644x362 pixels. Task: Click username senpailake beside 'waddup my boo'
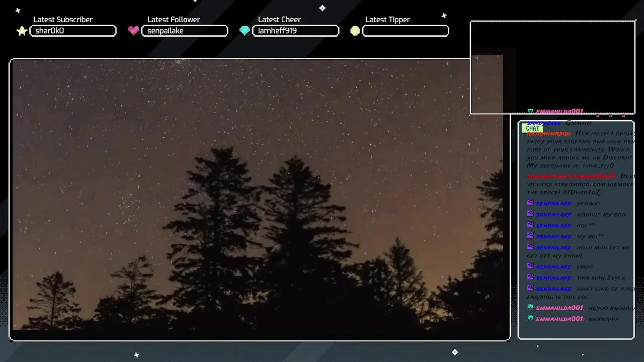click(x=554, y=215)
